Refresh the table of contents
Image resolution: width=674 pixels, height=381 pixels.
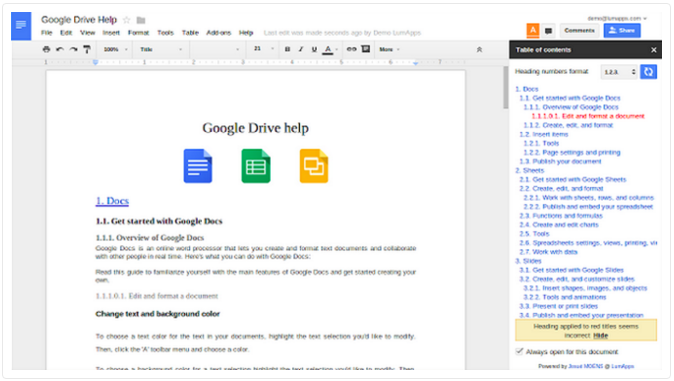[648, 71]
